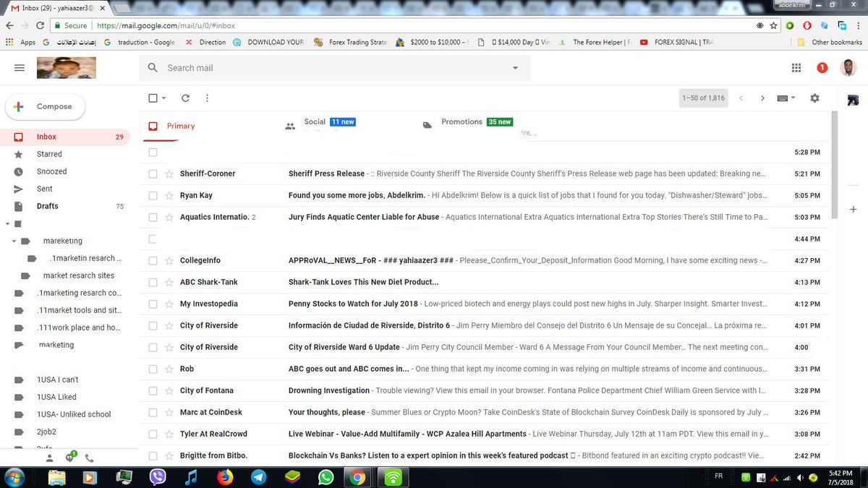Click the browser address bar URL
The height and width of the screenshot is (488, 868).
tap(166, 25)
